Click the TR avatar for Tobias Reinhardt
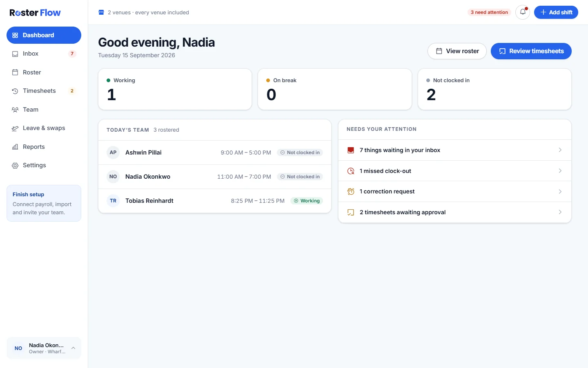Viewport: 588px width, 368px height. click(113, 201)
